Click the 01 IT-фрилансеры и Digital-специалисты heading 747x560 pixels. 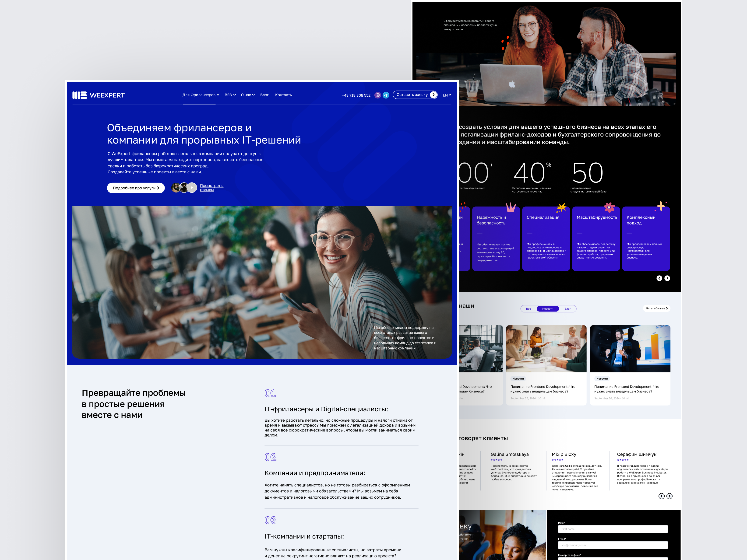pos(326,409)
